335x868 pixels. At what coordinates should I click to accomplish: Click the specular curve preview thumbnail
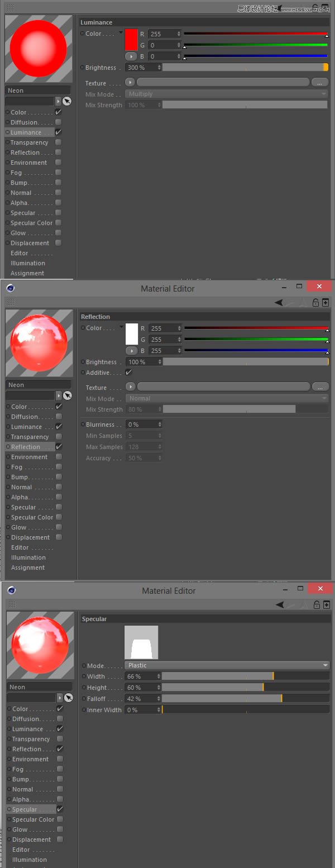[x=141, y=642]
